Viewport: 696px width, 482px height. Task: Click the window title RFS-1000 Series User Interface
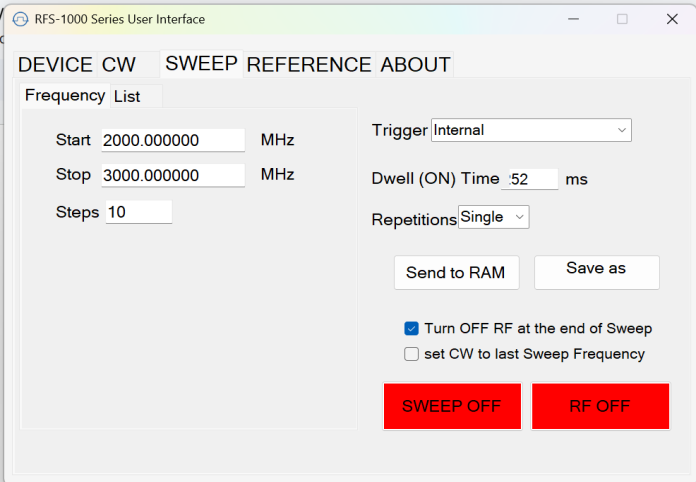[120, 19]
